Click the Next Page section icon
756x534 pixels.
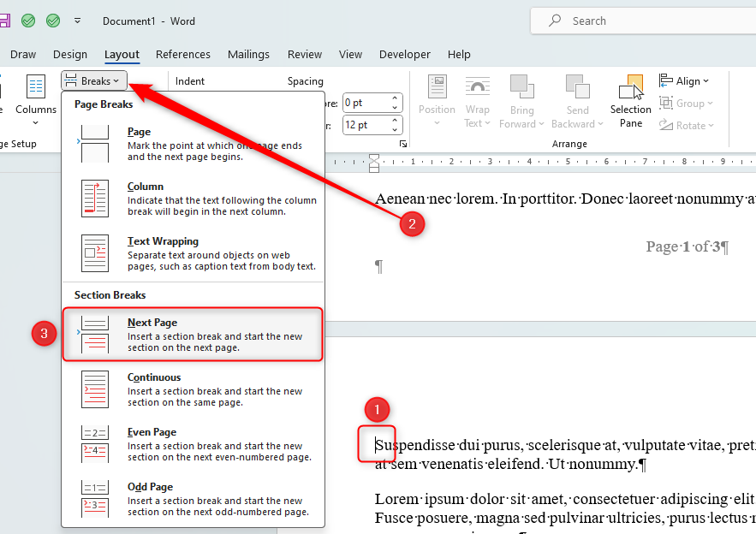[x=95, y=335]
